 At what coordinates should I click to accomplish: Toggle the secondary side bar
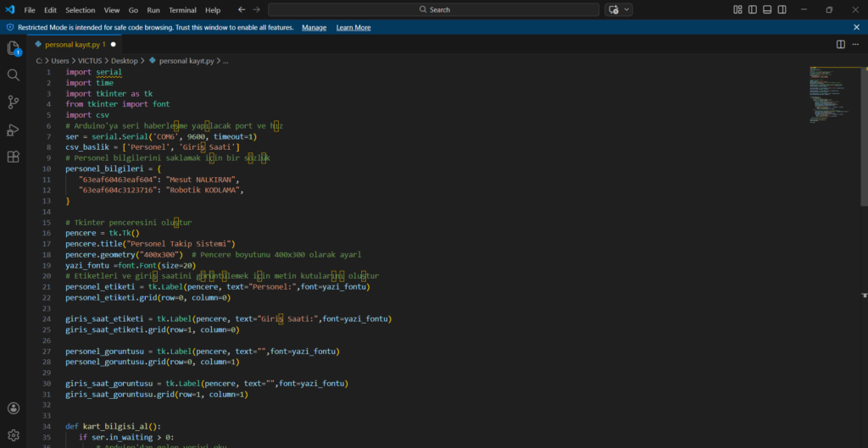click(782, 9)
